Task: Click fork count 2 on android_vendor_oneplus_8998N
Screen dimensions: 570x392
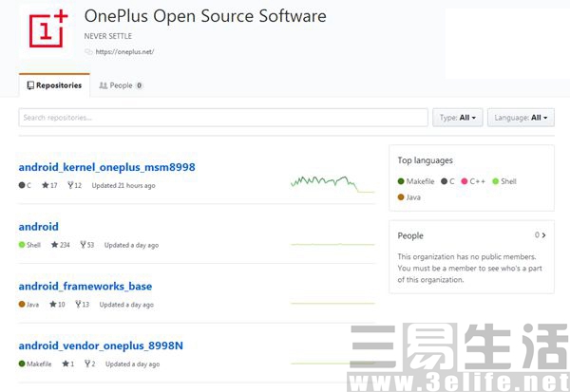Action: click(90, 364)
